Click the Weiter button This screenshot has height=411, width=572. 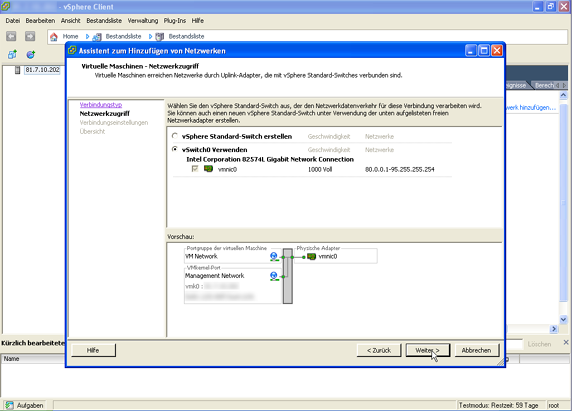tap(428, 350)
